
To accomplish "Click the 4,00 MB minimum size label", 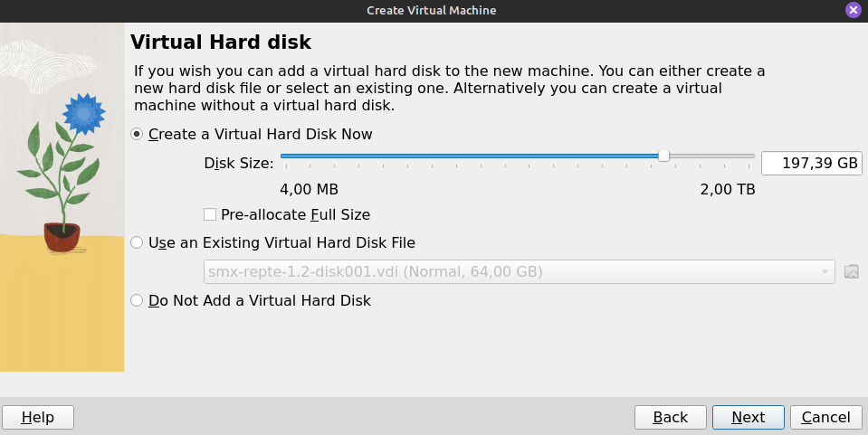I will click(309, 189).
